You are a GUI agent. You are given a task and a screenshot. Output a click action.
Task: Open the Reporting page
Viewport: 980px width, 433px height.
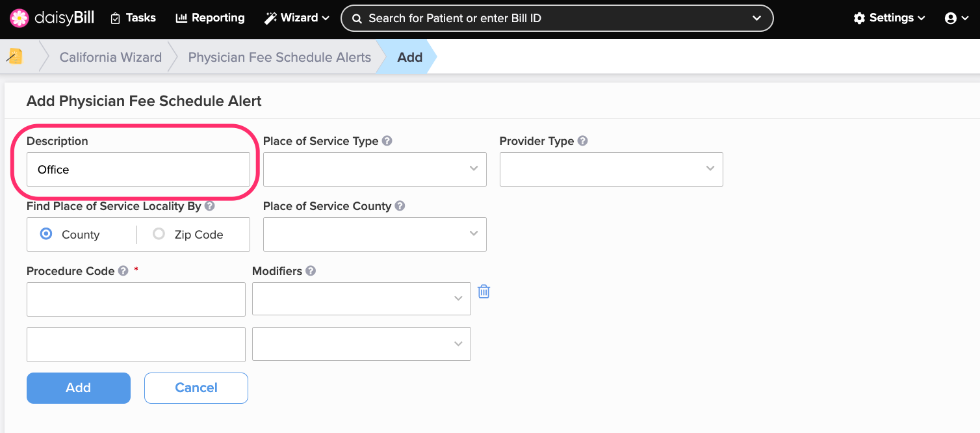210,18
